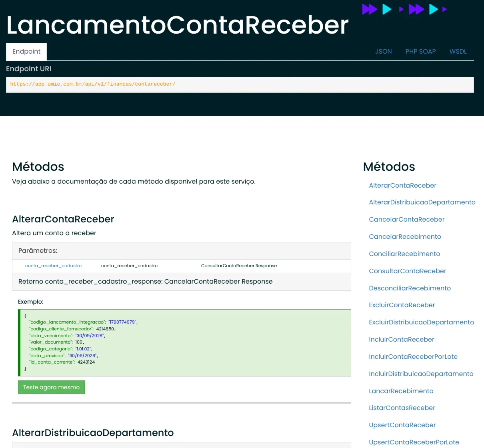Open CancelarRecebimento method link
This screenshot has height=448, width=484.
405,237
